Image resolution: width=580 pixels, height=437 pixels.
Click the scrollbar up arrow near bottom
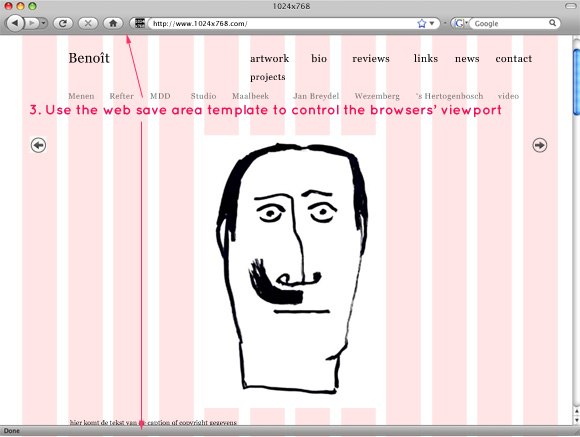[576, 411]
